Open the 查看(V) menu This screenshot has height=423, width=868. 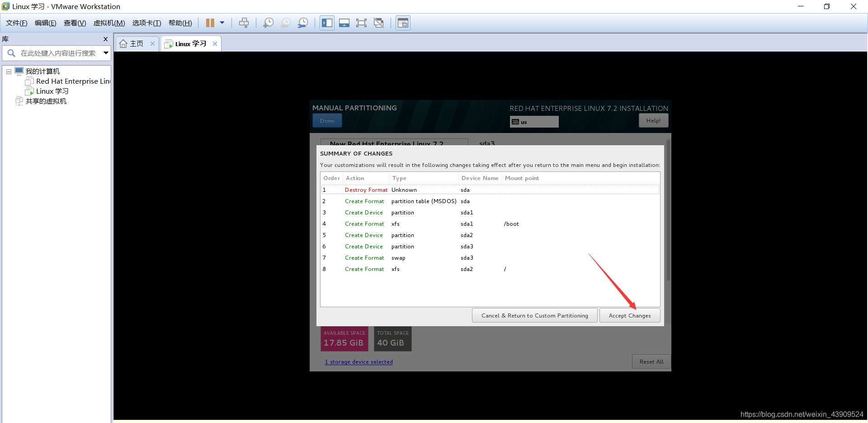click(75, 23)
